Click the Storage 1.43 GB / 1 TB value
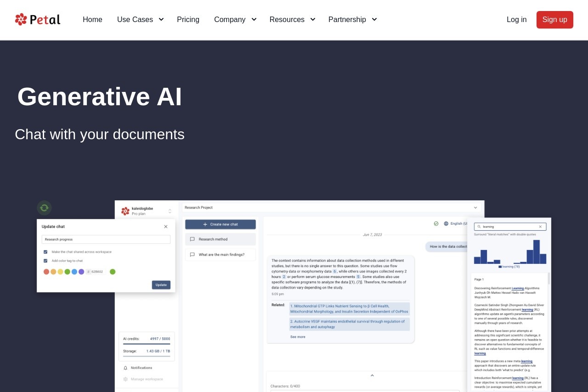The width and height of the screenshot is (588, 392). 158,351
